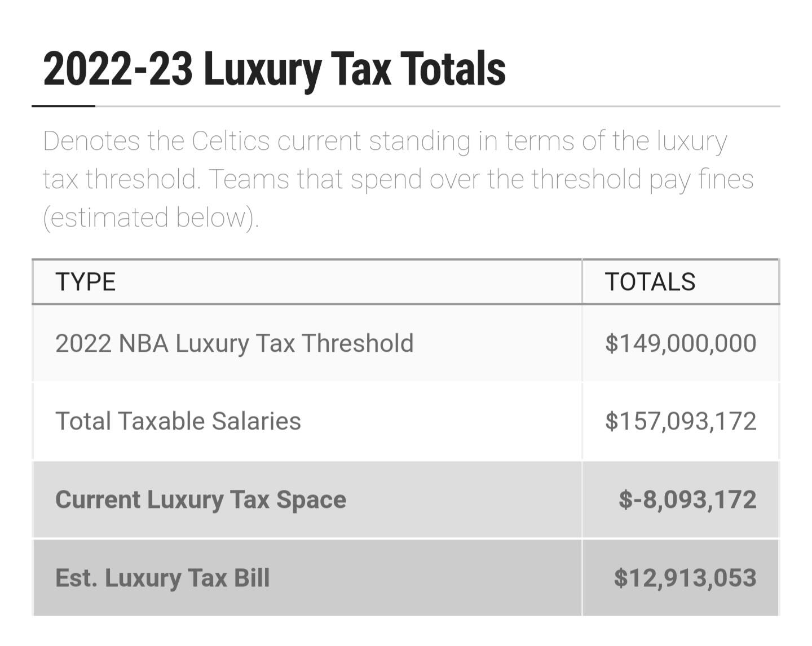Click the "2022-23 Luxury Tax Totals" heading
The height and width of the screenshot is (646, 812).
[x=274, y=69]
